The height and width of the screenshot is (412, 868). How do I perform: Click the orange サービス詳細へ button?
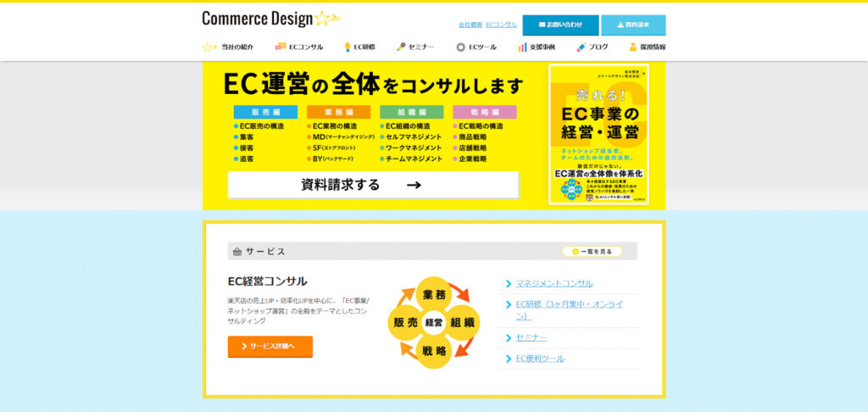click(270, 346)
